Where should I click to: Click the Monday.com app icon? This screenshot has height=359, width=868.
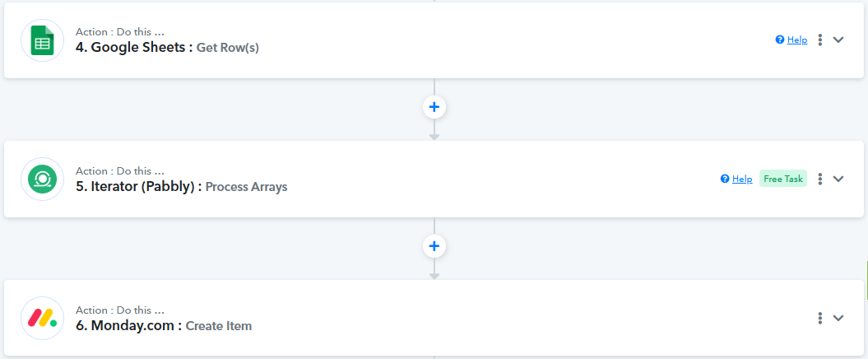(x=43, y=318)
